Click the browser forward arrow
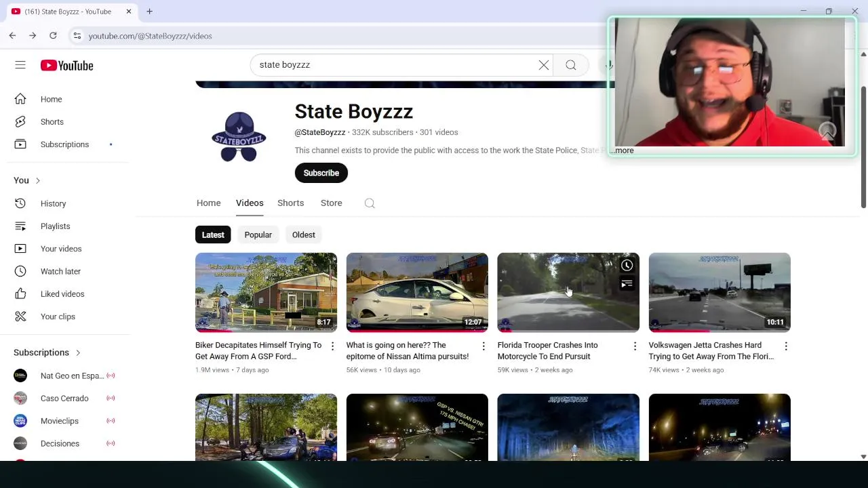 (33, 35)
